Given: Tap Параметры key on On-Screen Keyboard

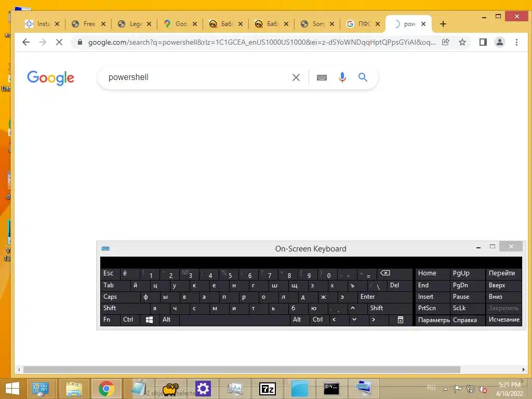Looking at the screenshot, I should (433, 320).
